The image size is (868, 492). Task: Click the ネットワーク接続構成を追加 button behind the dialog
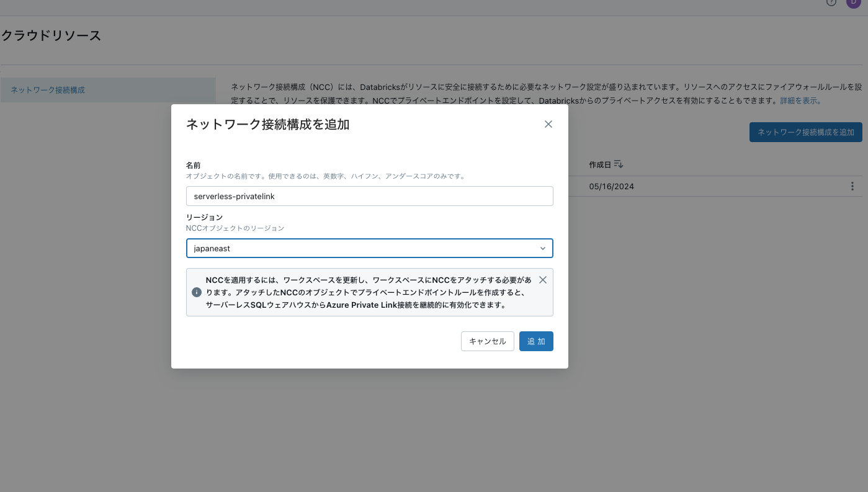point(805,132)
